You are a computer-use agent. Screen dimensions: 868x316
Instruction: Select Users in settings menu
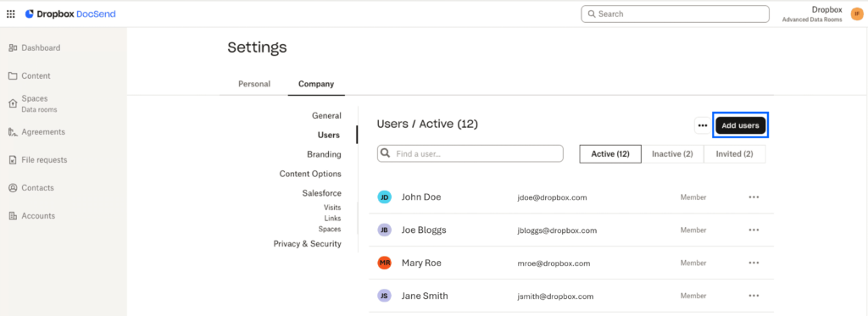pos(329,135)
